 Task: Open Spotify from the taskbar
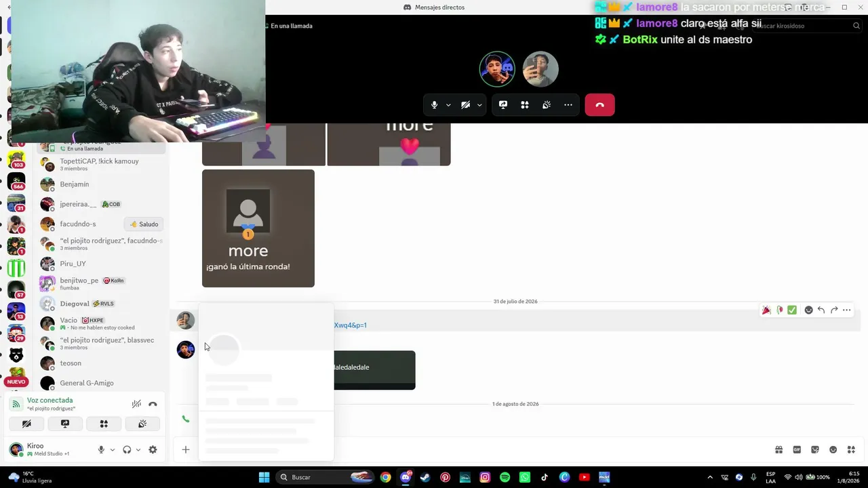tap(505, 477)
